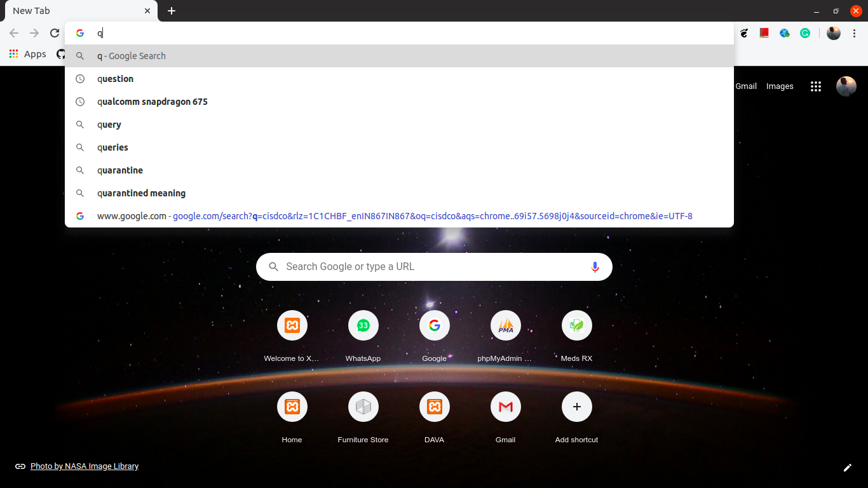Minimize the Chrome window
The height and width of the screenshot is (488, 868).
[x=817, y=11]
